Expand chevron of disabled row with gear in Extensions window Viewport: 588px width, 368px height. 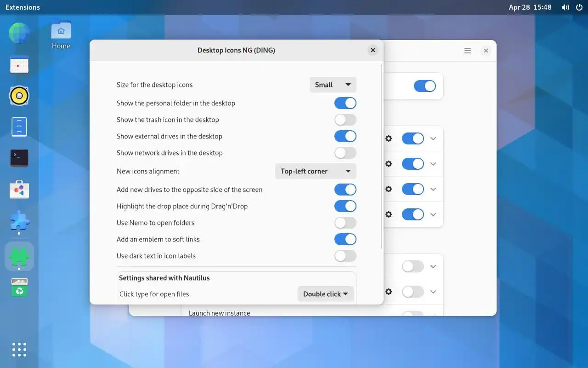pos(433,292)
